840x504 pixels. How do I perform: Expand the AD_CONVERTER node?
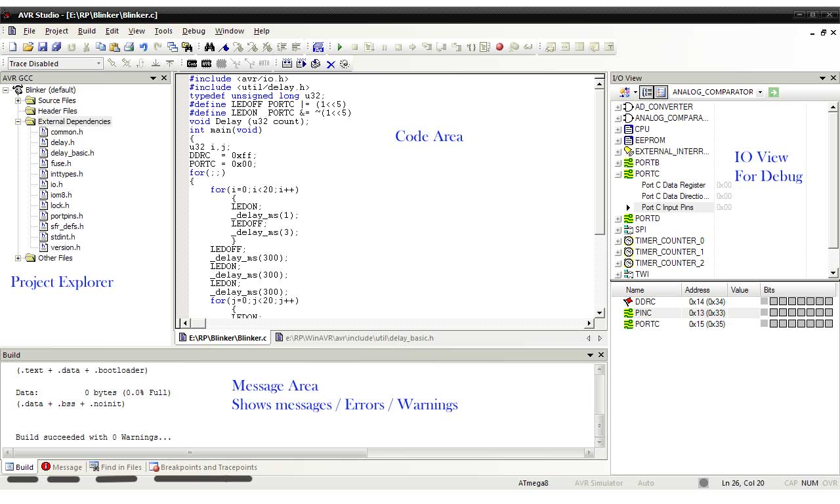tap(618, 107)
